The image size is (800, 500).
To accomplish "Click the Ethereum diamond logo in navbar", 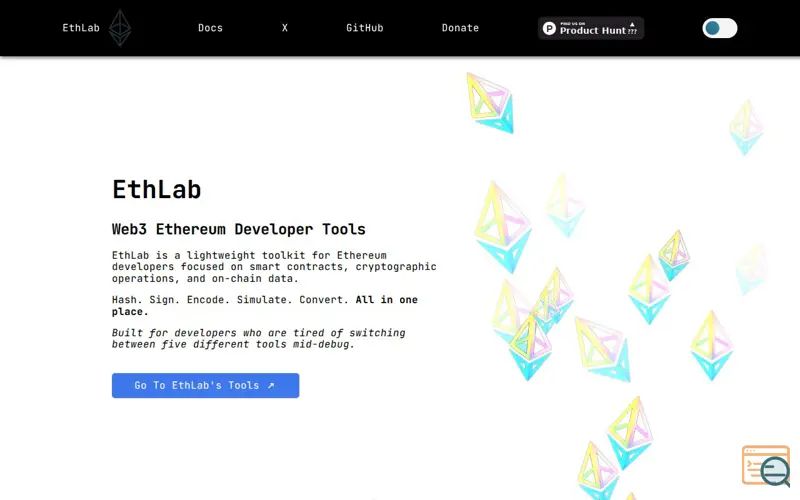I will pos(120,28).
